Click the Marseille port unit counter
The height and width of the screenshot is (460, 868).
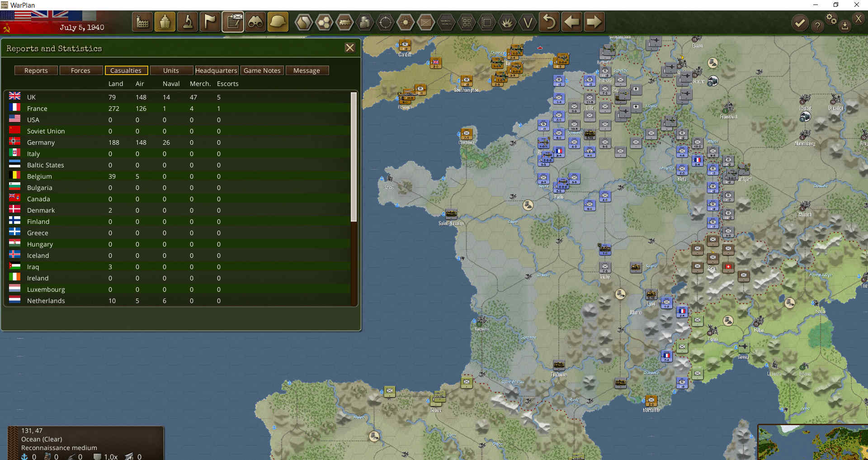pos(651,401)
